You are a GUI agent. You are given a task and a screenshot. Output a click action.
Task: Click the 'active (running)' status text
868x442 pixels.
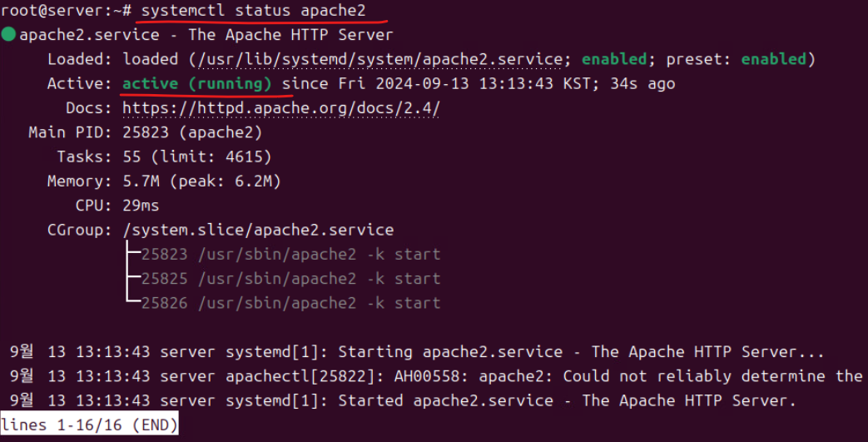coord(197,83)
